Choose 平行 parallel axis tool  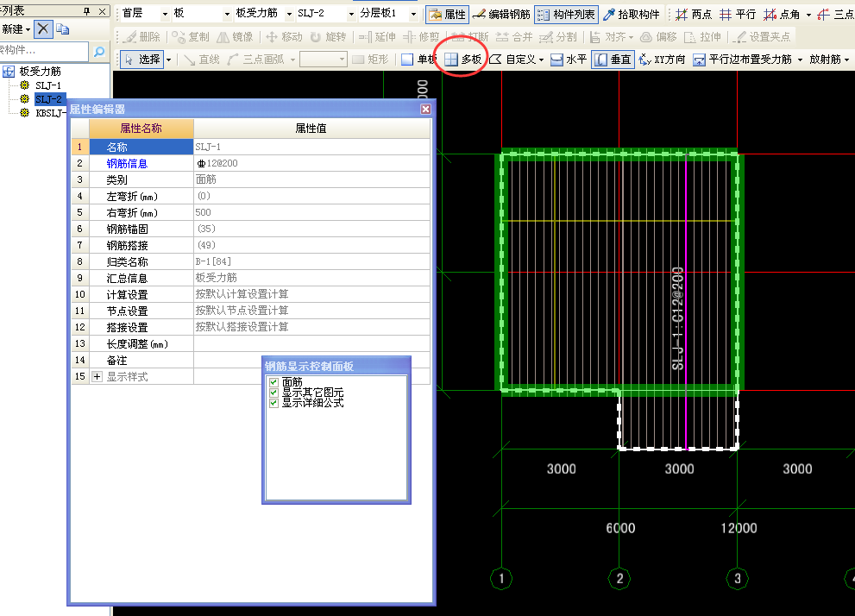(737, 14)
